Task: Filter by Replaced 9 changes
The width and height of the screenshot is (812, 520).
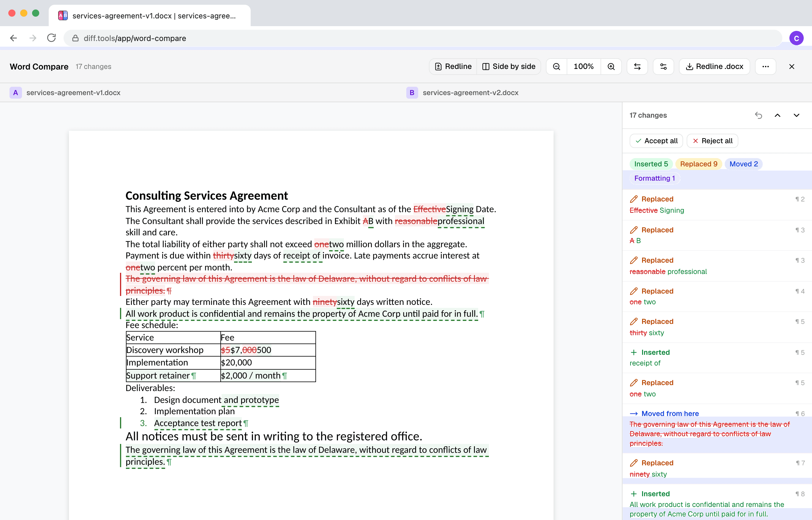Action: [x=698, y=164]
